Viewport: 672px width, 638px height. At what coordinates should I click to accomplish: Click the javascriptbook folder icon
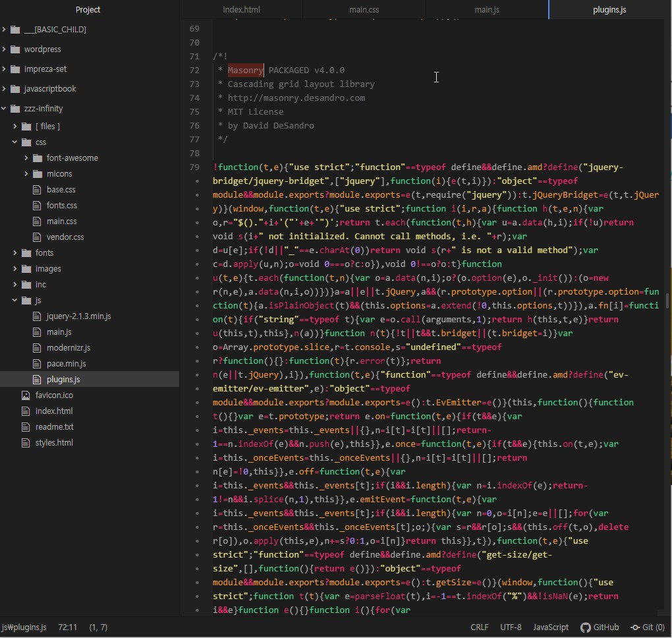(x=15, y=88)
